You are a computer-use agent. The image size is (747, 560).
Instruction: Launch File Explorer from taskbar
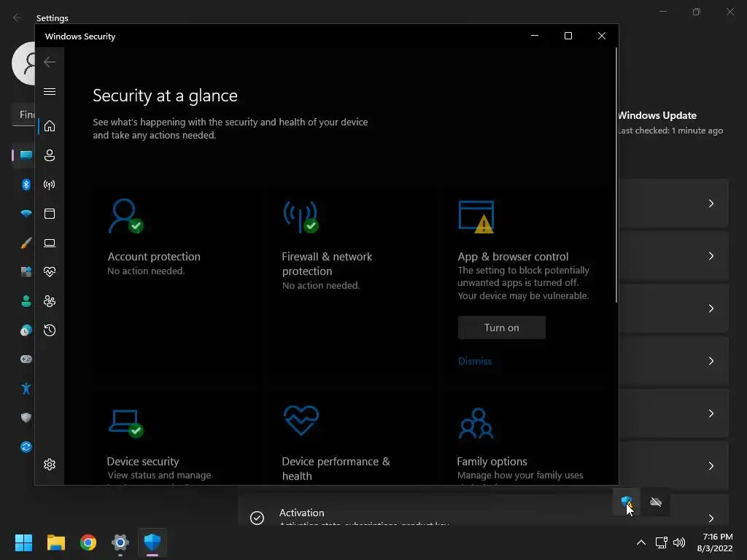pos(55,542)
